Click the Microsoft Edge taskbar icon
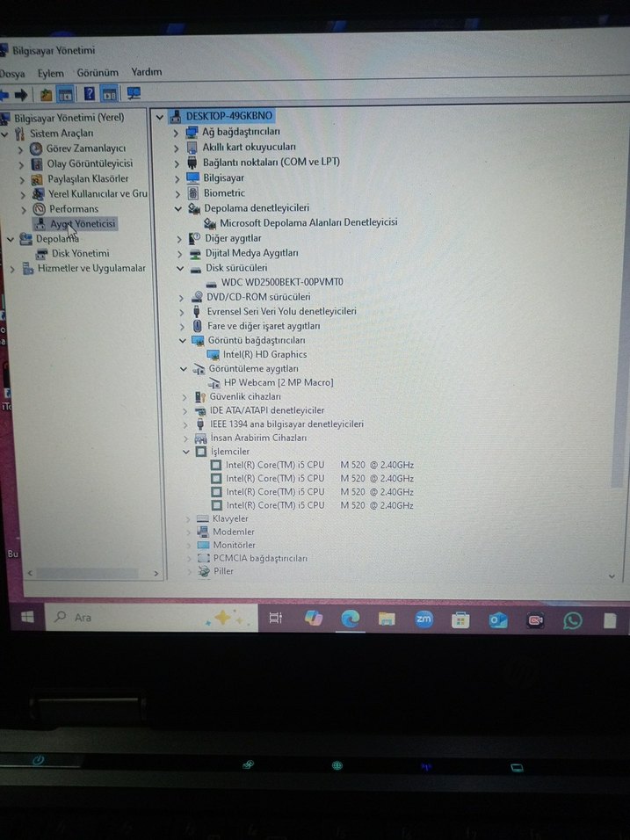 351,619
